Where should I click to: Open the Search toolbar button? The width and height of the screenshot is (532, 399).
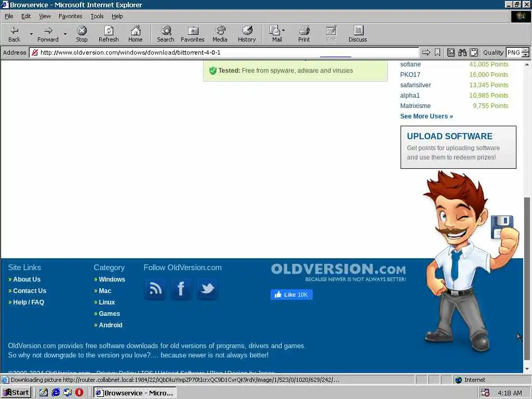[166, 34]
